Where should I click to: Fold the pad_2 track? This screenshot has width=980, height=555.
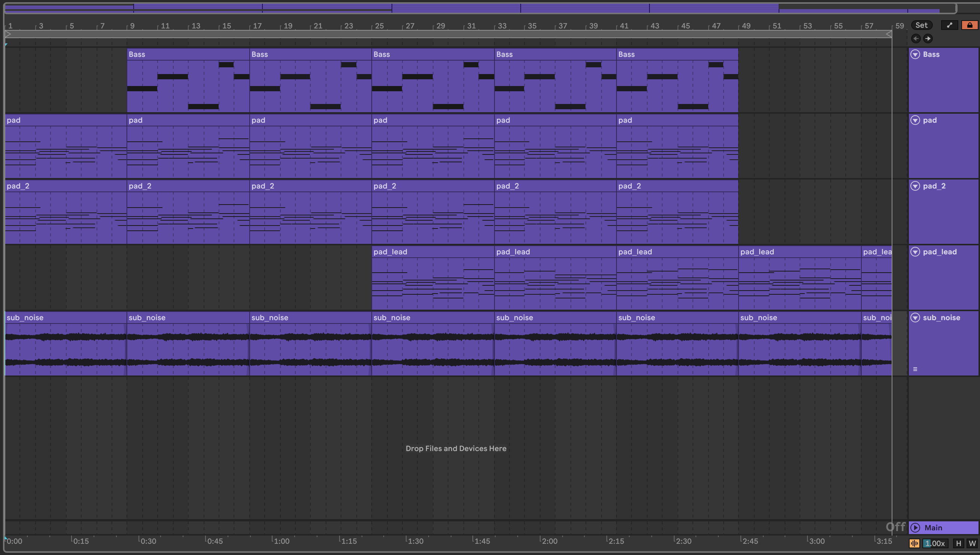(915, 186)
